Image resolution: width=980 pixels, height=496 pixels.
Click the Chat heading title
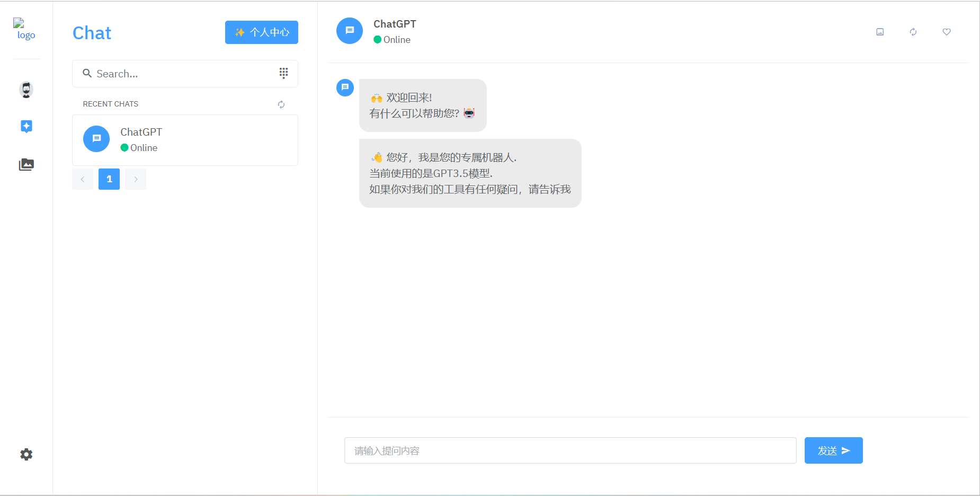coord(92,33)
